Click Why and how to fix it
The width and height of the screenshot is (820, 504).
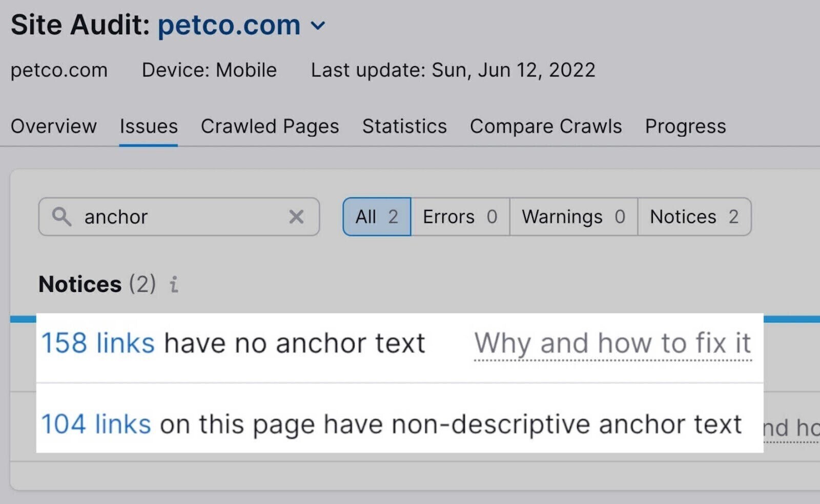pyautogui.click(x=612, y=343)
